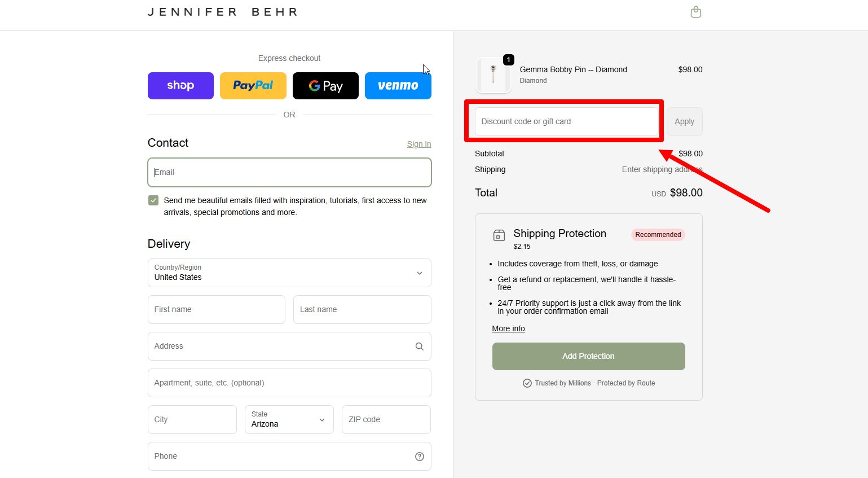
Task: Open the shopping bag icon
Action: click(x=695, y=11)
